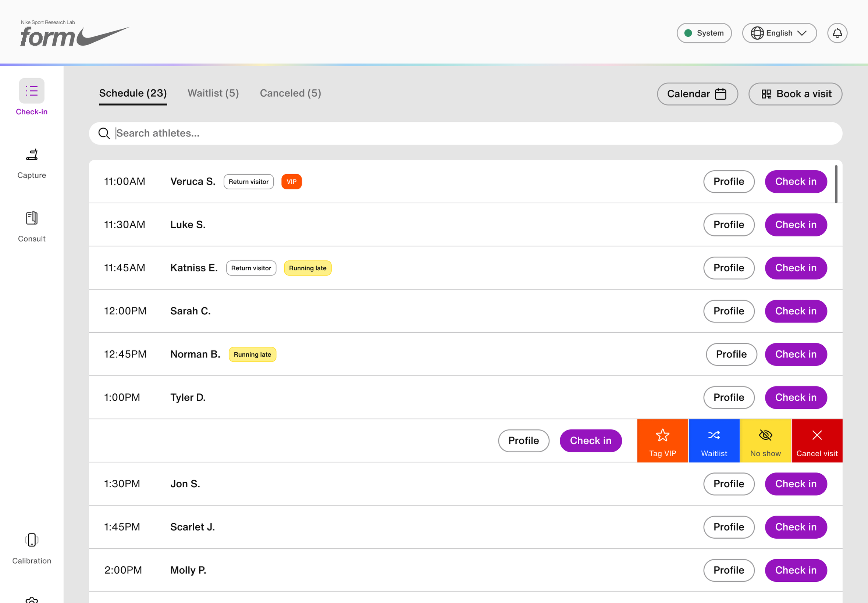Click the notifications bell icon

click(x=837, y=33)
